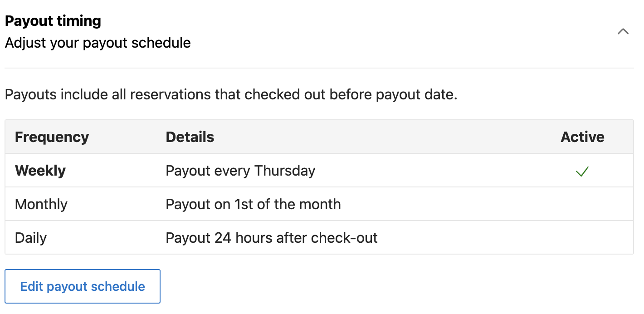The image size is (644, 314).
Task: Click the Details column header
Action: pos(190,137)
